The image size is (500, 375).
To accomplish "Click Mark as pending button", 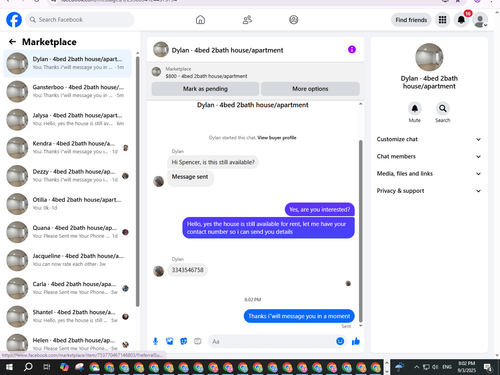I will [205, 89].
